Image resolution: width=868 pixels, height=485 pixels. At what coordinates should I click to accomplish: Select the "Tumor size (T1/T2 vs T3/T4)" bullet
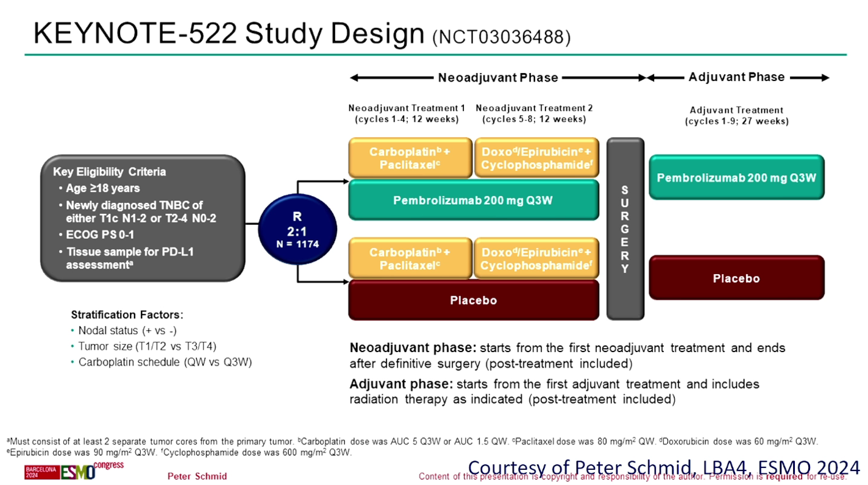click(x=144, y=347)
